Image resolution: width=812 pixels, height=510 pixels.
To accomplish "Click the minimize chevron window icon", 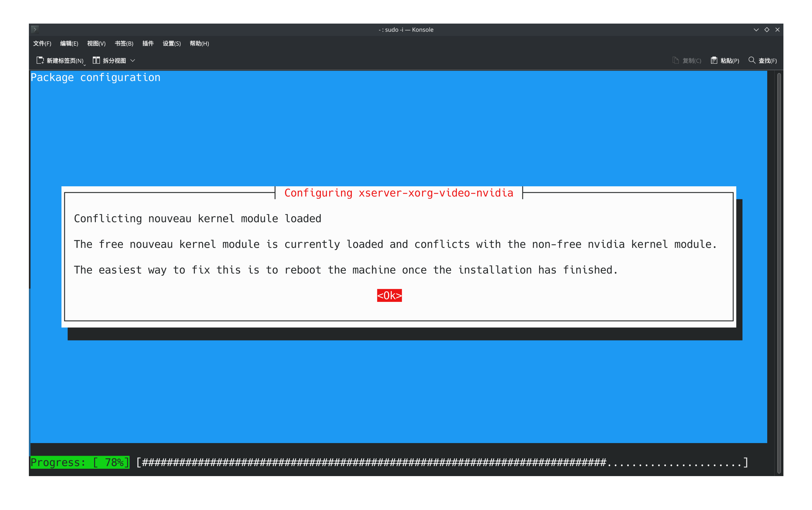I will [756, 30].
